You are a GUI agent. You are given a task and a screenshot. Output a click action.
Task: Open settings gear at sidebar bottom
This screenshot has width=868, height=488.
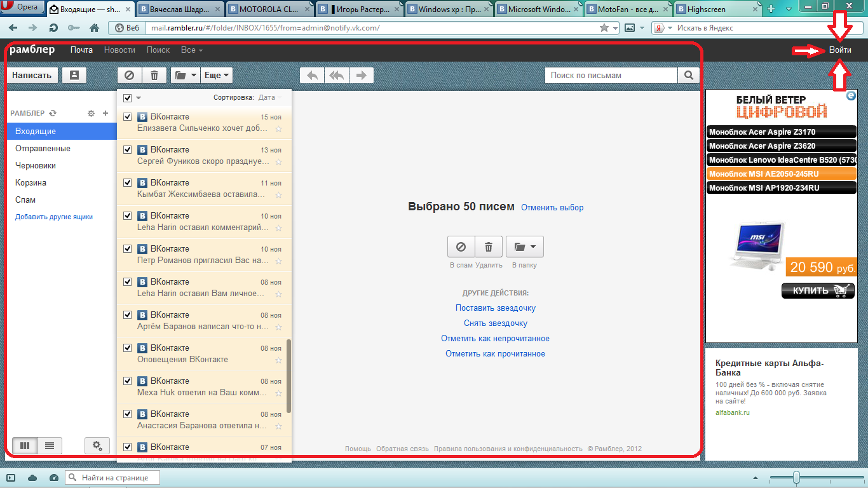[x=97, y=446]
